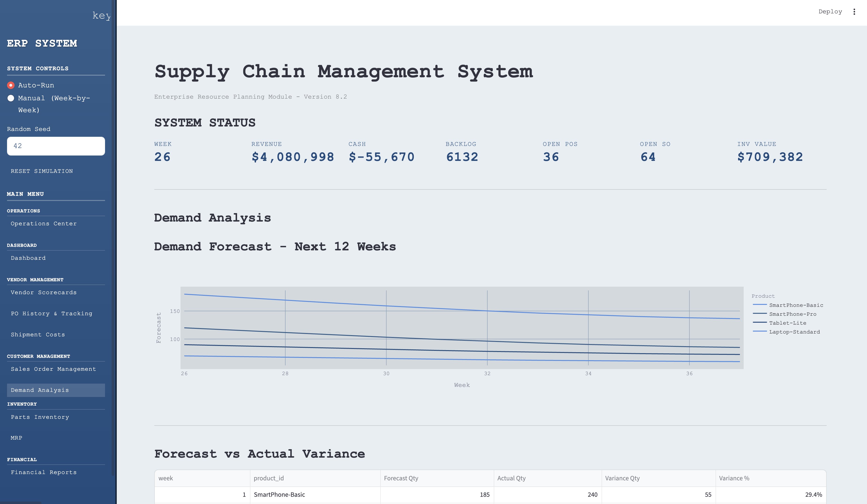This screenshot has width=867, height=504.
Task: Click the 'key' sidebar collapse icon
Action: [101, 15]
